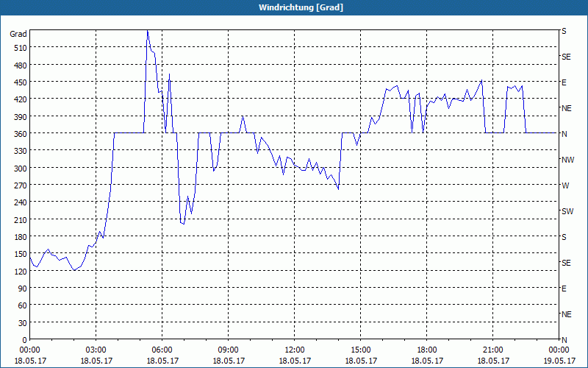
Task: Click the S compass label at 180 level
Action: click(564, 237)
